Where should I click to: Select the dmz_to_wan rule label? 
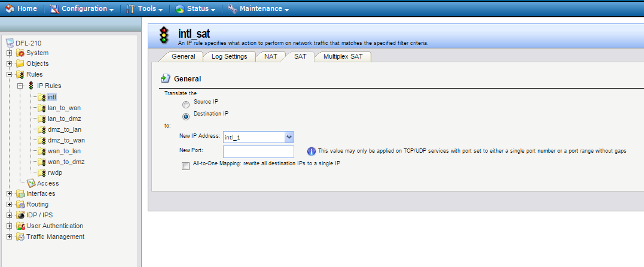(66, 140)
